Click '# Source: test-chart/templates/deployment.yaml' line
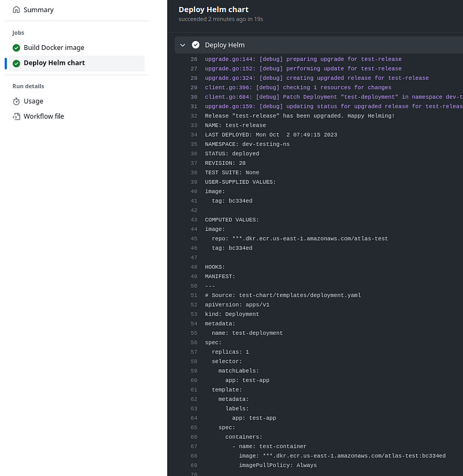Image resolution: width=463 pixels, height=476 pixels. point(283,295)
